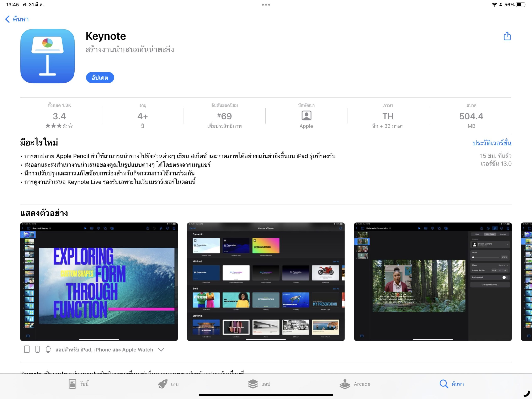
Task: Expand the supported devices chevron
Action: coord(161,350)
